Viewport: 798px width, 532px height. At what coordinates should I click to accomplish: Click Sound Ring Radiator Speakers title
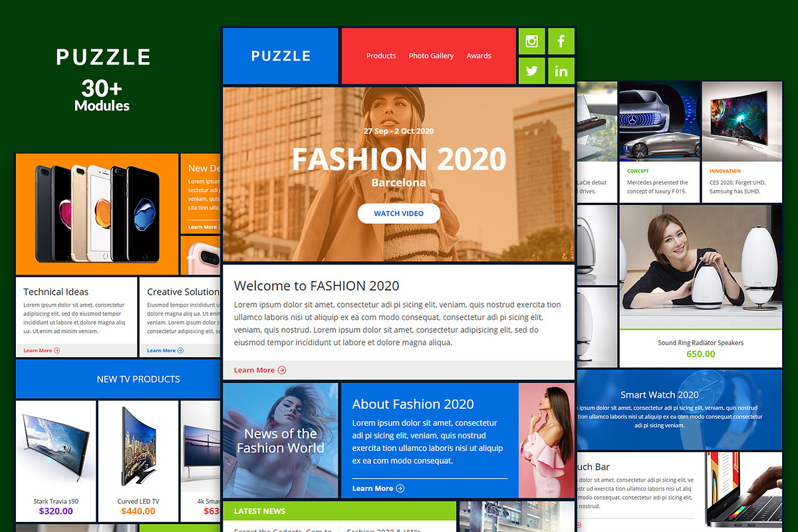click(701, 343)
